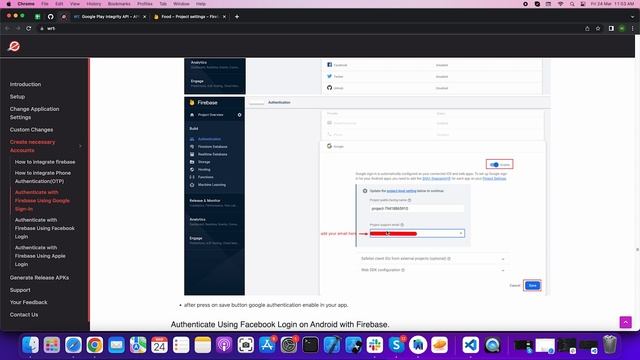Open Calendar from the dock
Image resolution: width=640 pixels, height=360 pixels.
tap(159, 345)
